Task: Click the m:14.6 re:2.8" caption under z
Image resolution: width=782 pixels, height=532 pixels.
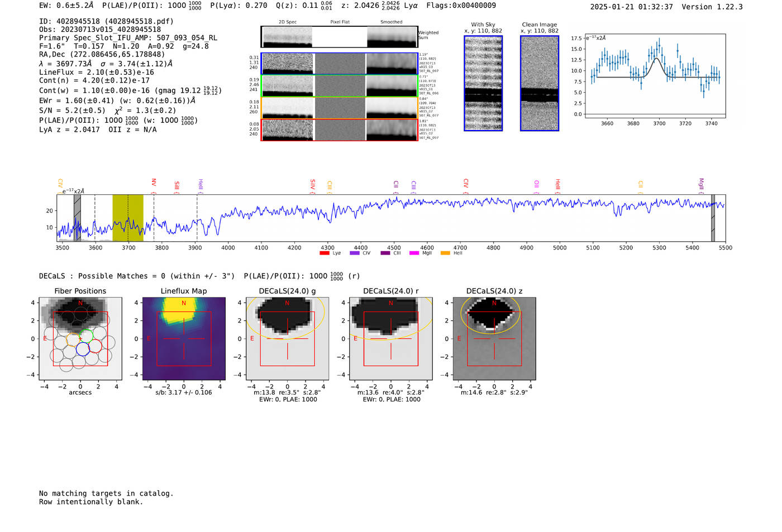Action: tap(494, 392)
